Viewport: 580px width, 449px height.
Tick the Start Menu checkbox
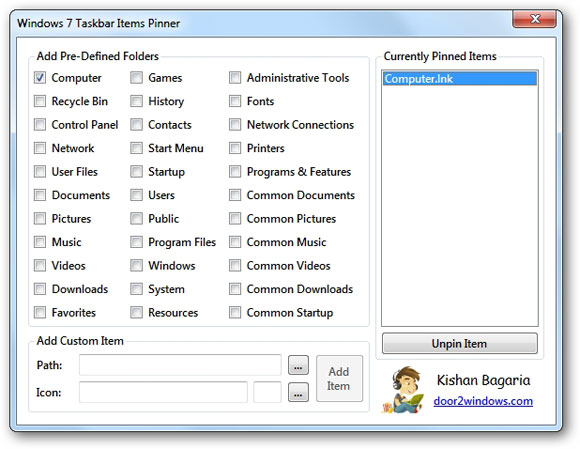pyautogui.click(x=136, y=148)
